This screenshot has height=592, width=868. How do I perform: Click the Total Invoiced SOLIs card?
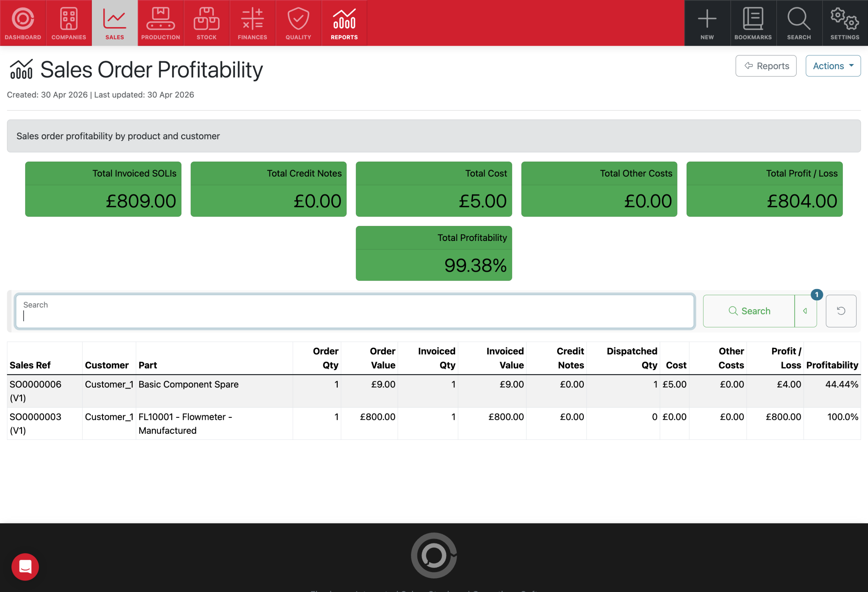103,189
